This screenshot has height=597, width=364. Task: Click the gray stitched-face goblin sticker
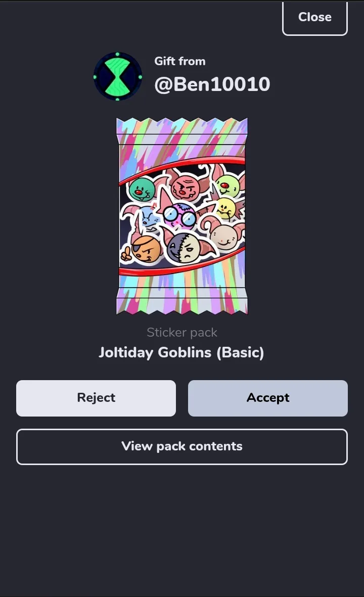point(186,247)
